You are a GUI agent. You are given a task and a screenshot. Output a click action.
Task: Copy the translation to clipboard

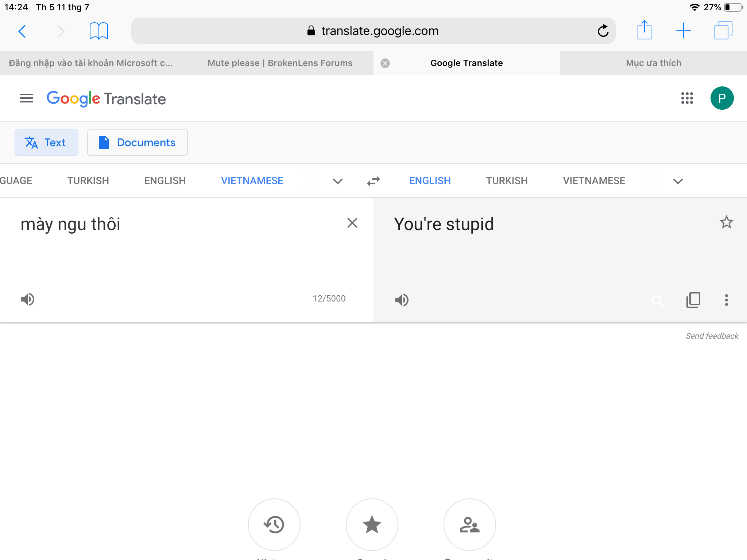point(693,300)
